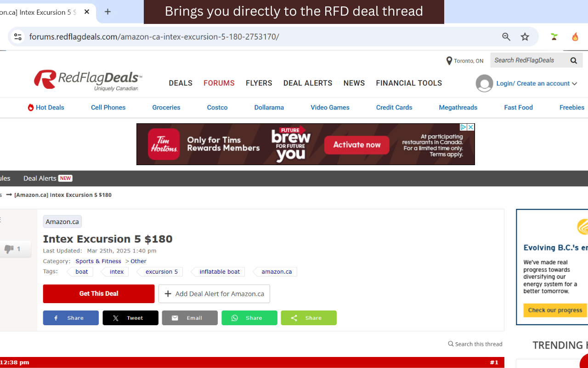
Task: Open Megathreads link
Action: pos(458,108)
